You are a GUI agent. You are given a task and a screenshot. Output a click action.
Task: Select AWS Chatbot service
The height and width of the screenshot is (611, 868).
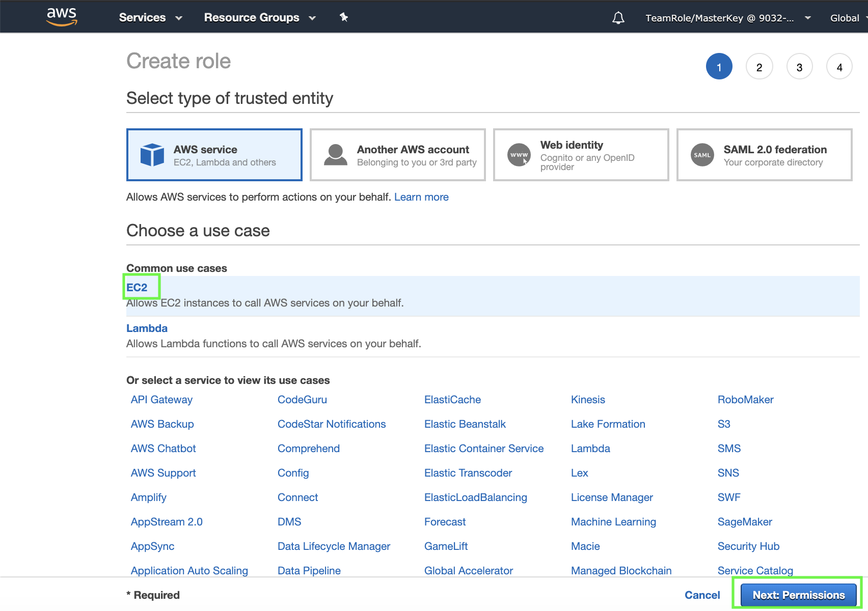click(x=163, y=449)
